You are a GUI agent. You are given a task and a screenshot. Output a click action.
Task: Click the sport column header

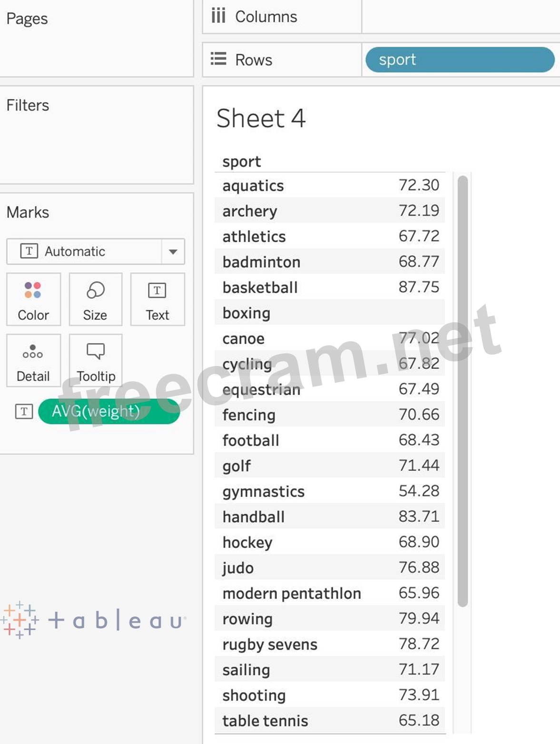242,162
